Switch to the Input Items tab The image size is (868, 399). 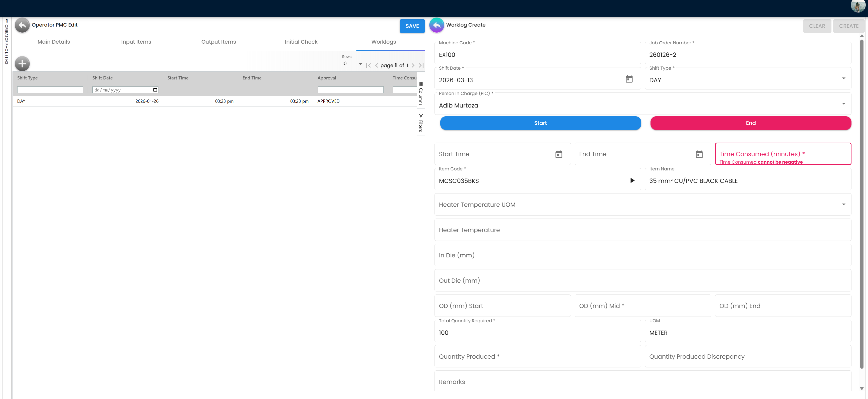136,42
